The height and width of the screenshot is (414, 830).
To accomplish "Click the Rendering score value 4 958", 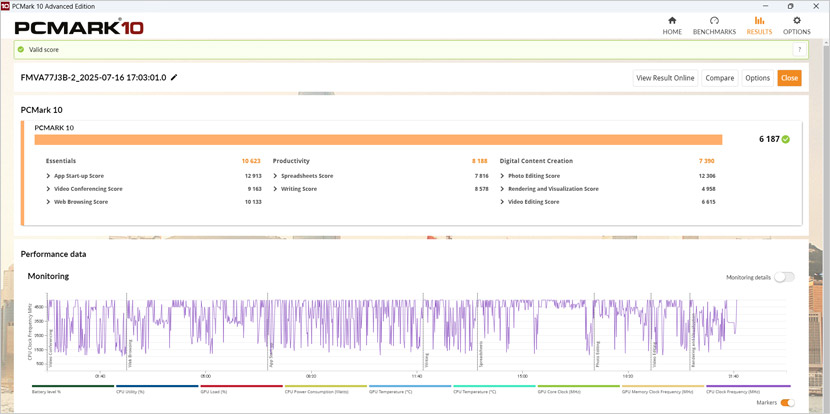I will pos(707,189).
